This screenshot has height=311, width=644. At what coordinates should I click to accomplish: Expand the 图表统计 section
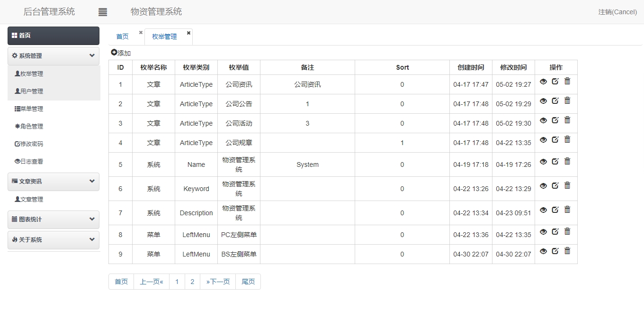(92, 220)
